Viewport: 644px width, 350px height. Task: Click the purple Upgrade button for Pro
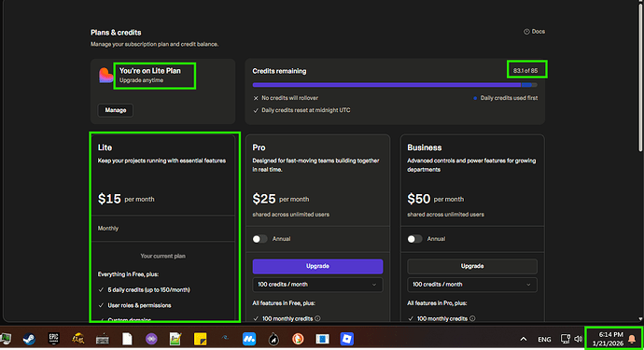317,266
